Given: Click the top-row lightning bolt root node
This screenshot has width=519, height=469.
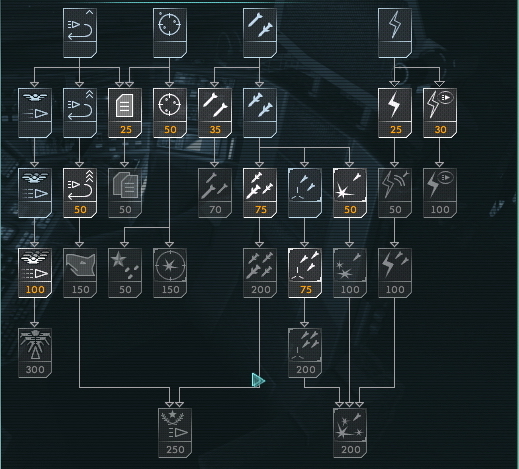Looking at the screenshot, I should pos(395,33).
